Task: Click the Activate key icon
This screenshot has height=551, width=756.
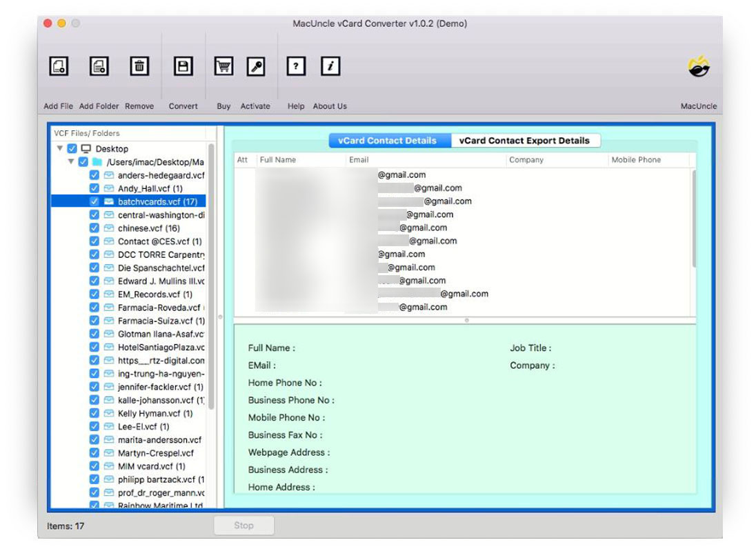Action: [255, 66]
